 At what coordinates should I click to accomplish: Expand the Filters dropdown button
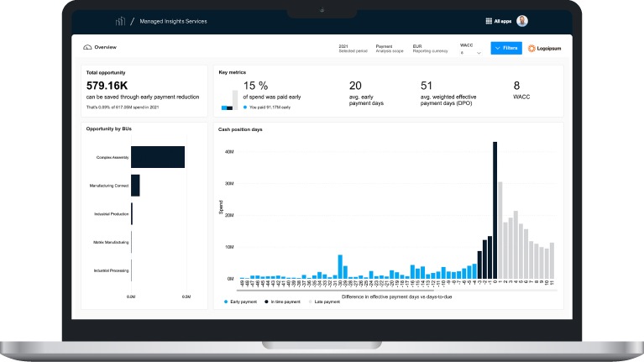[505, 49]
